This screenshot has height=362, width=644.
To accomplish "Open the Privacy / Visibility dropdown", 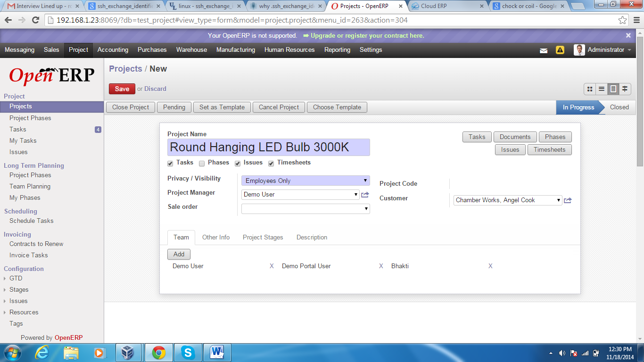I will point(305,181).
